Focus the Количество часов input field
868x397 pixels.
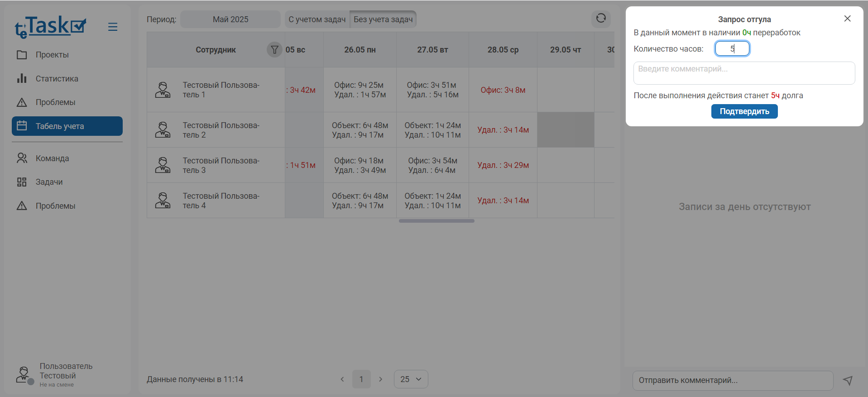[x=732, y=49]
